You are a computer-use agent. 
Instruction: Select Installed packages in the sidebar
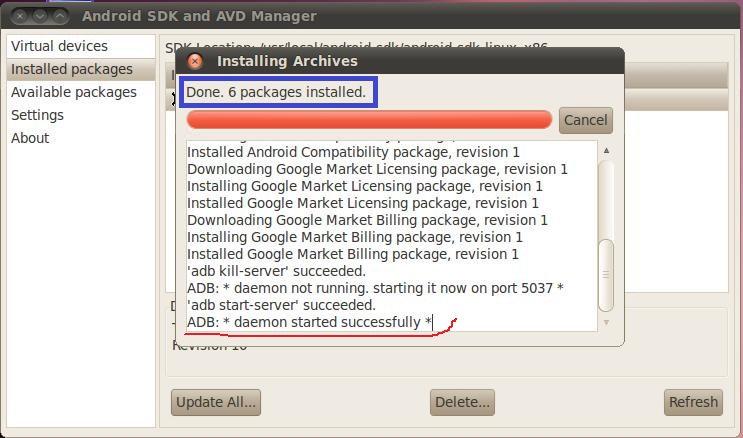coord(71,69)
